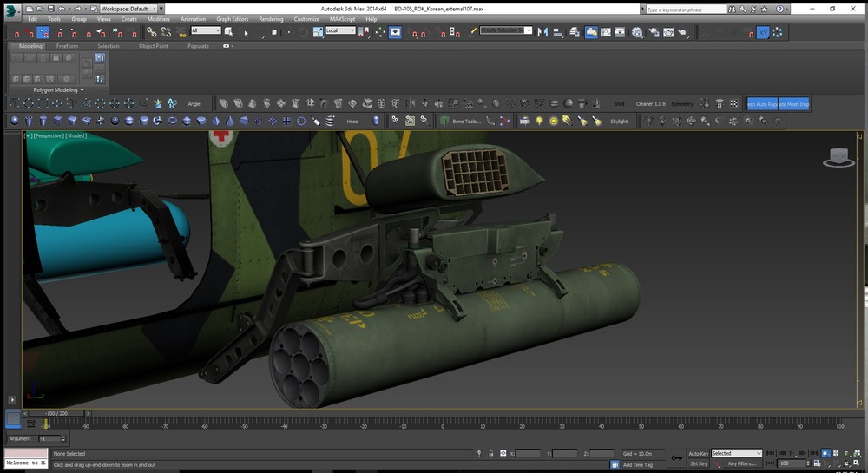Open the Rendering menu

click(x=271, y=18)
